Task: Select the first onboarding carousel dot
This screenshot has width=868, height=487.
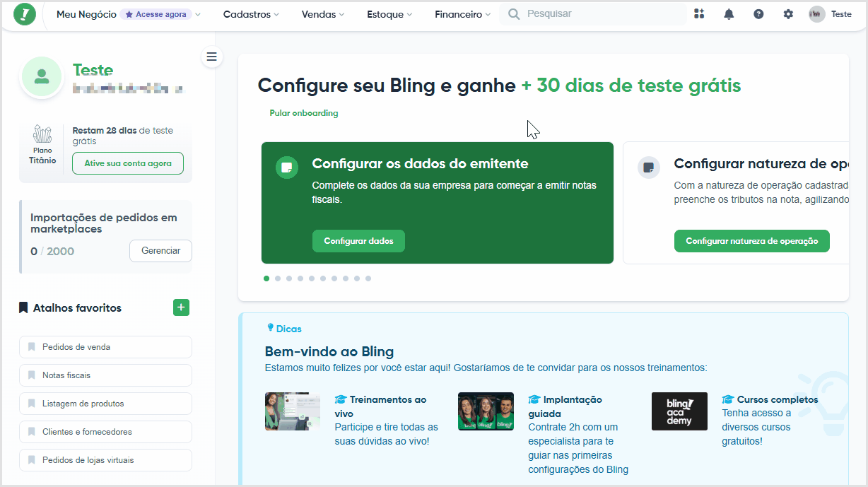Action: click(266, 278)
